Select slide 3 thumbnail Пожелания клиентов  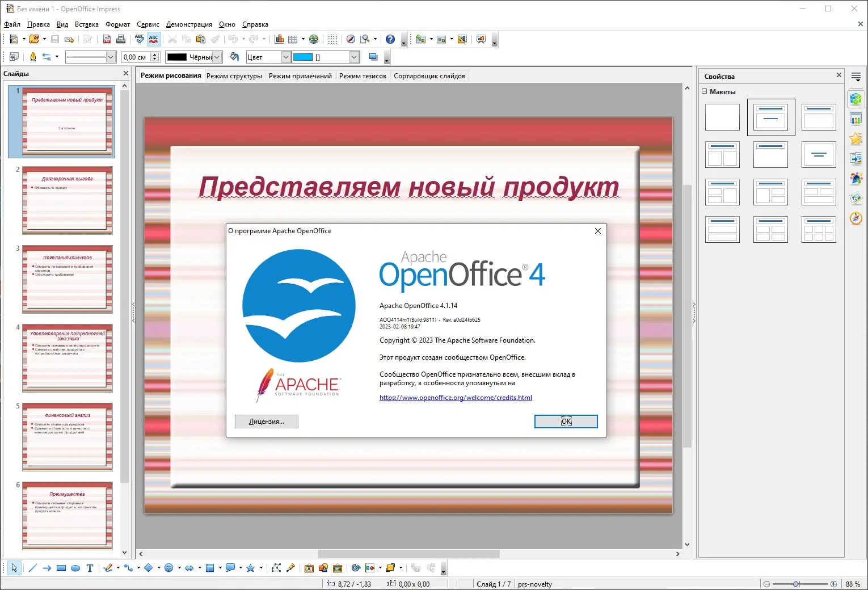click(x=68, y=279)
